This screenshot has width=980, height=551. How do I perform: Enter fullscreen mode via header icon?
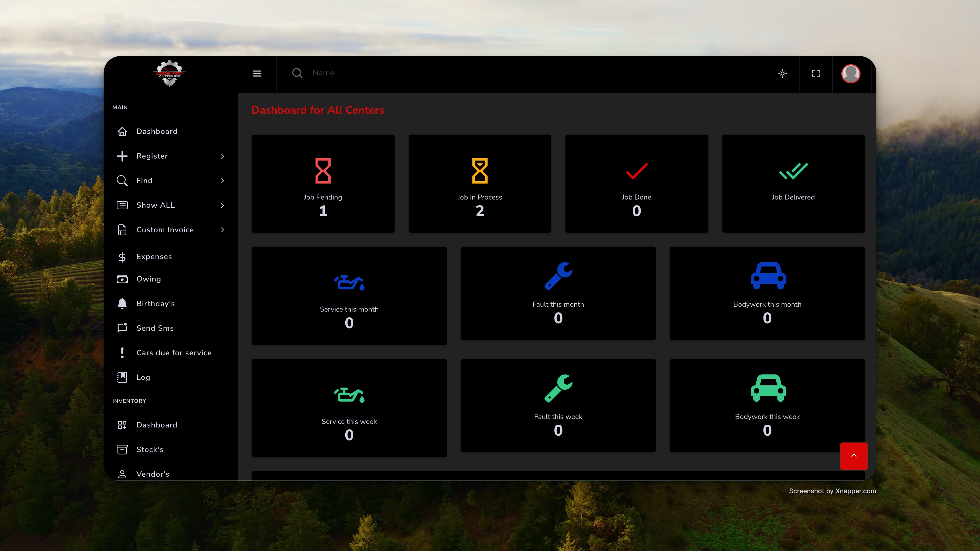point(816,74)
